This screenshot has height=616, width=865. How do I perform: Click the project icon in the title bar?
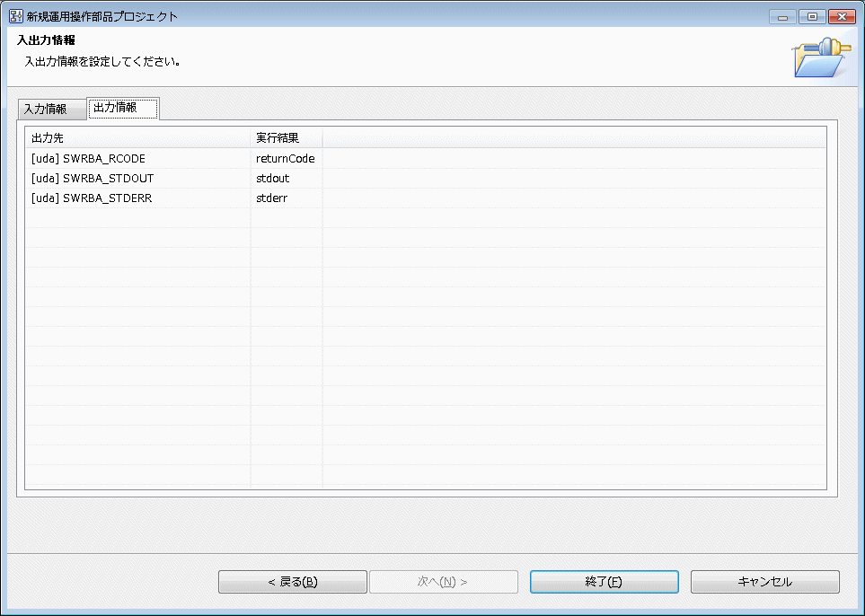point(16,16)
